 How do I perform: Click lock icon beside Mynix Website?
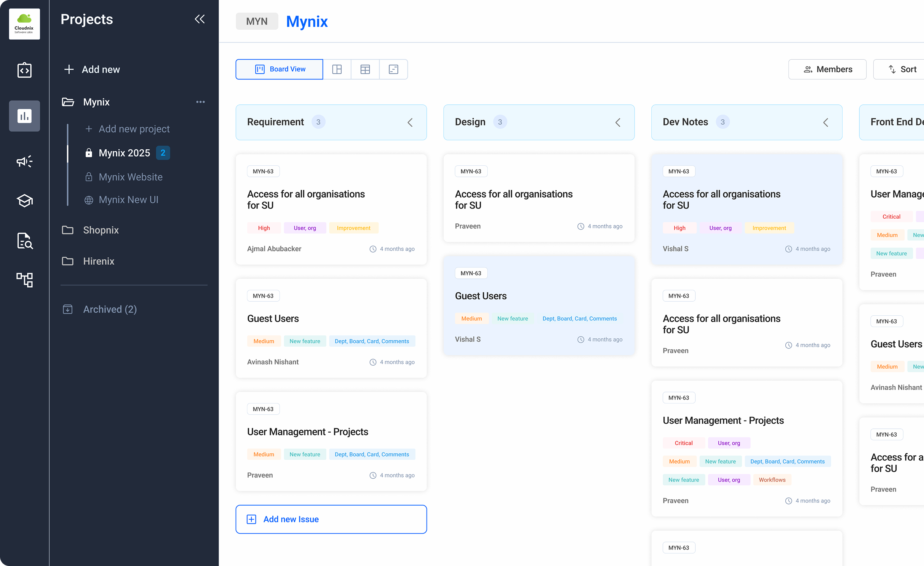[89, 177]
